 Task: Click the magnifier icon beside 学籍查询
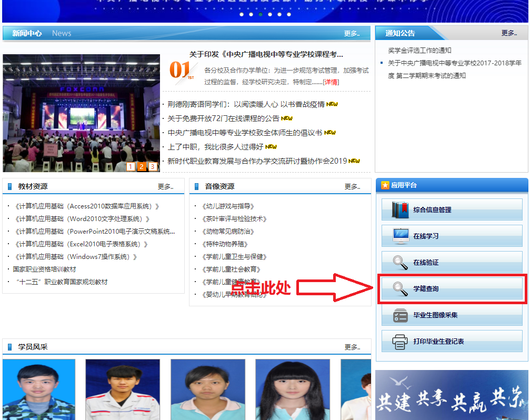401,288
